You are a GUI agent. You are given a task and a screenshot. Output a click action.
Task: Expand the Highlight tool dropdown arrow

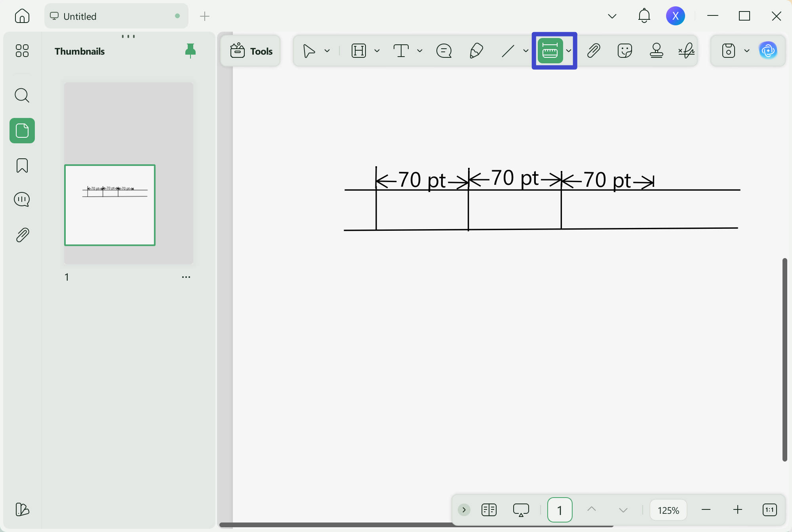(x=377, y=51)
